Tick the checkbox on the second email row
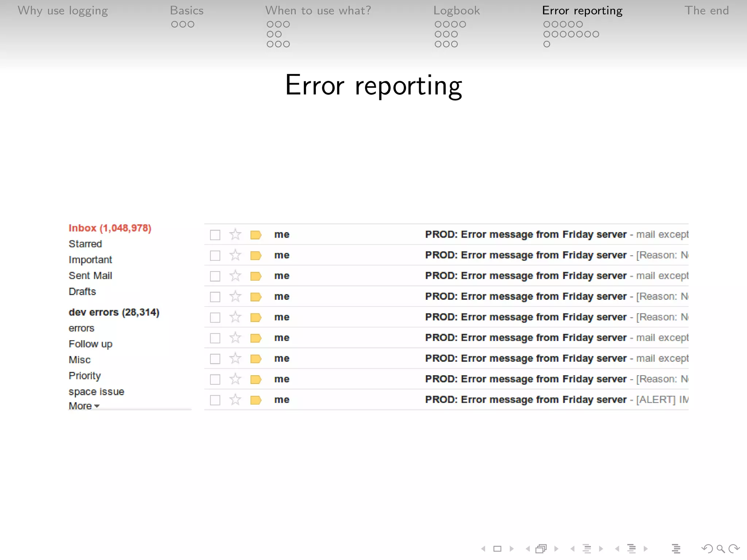This screenshot has height=560, width=747. coord(215,256)
